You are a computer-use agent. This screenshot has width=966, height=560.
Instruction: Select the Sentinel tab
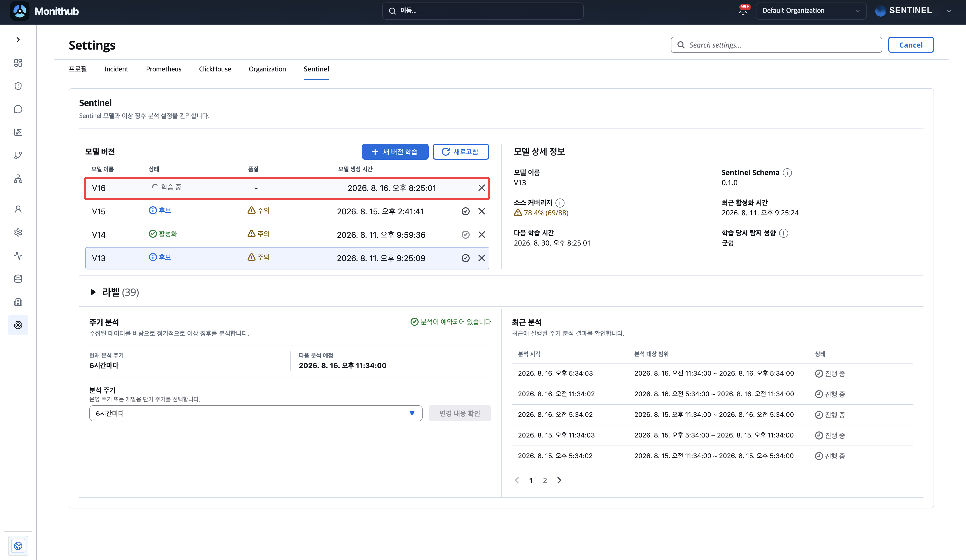(316, 69)
